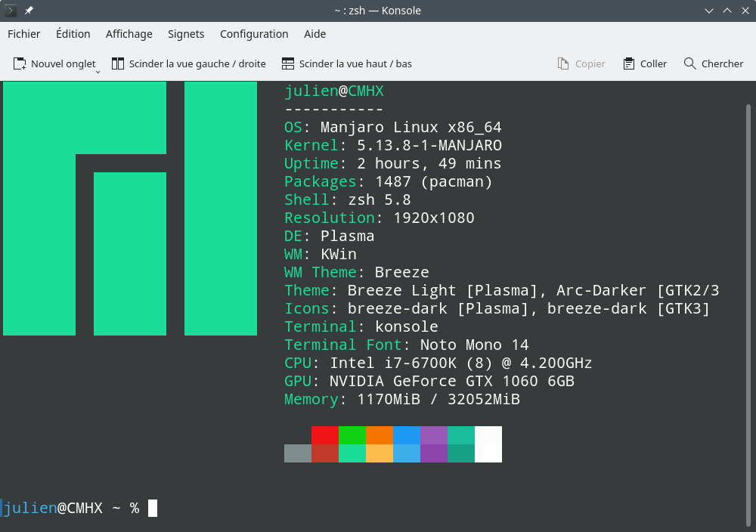This screenshot has height=532, width=756.
Task: Click the mint green block in lower row
Action: (352, 453)
